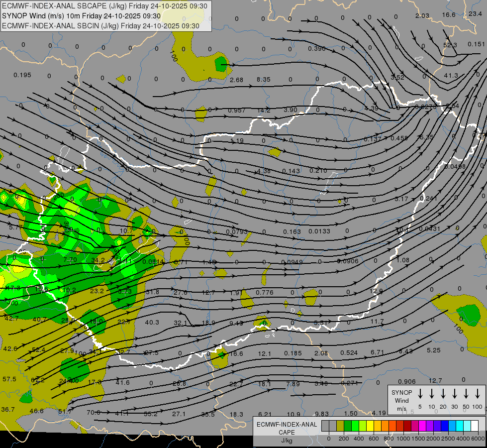
Task: Click the map value 41.6
Action: pyautogui.click(x=122, y=382)
